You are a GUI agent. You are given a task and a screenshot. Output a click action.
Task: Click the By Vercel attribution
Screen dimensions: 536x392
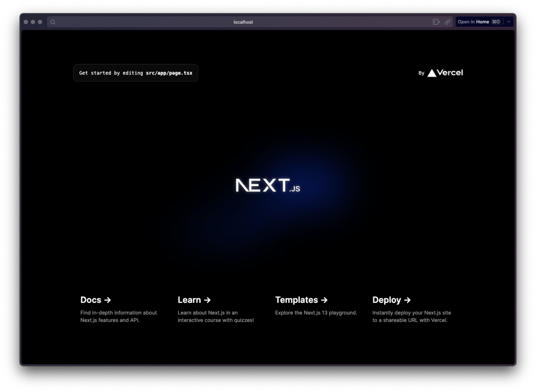441,73
